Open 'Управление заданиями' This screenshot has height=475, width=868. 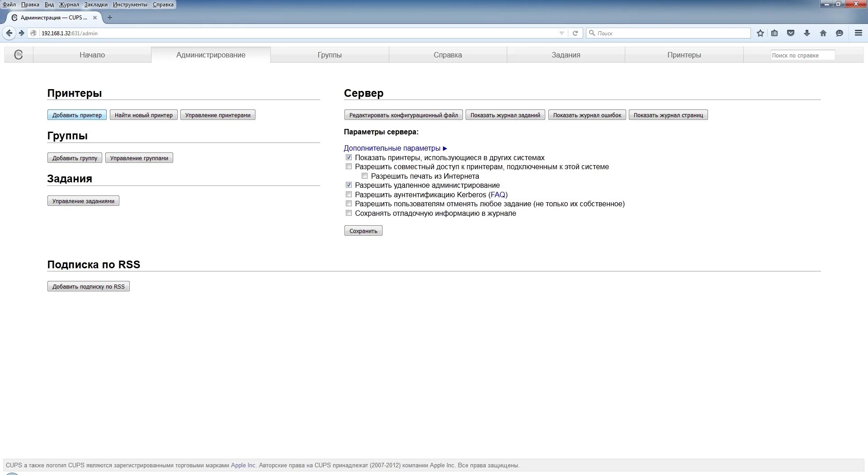[83, 201]
